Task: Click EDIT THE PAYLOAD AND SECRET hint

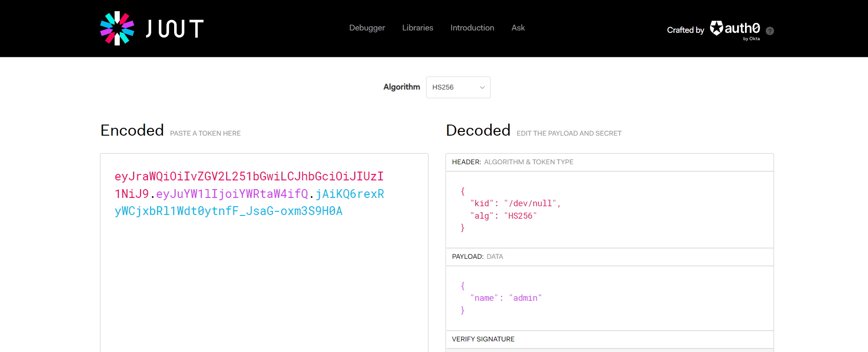Action: 569,133
